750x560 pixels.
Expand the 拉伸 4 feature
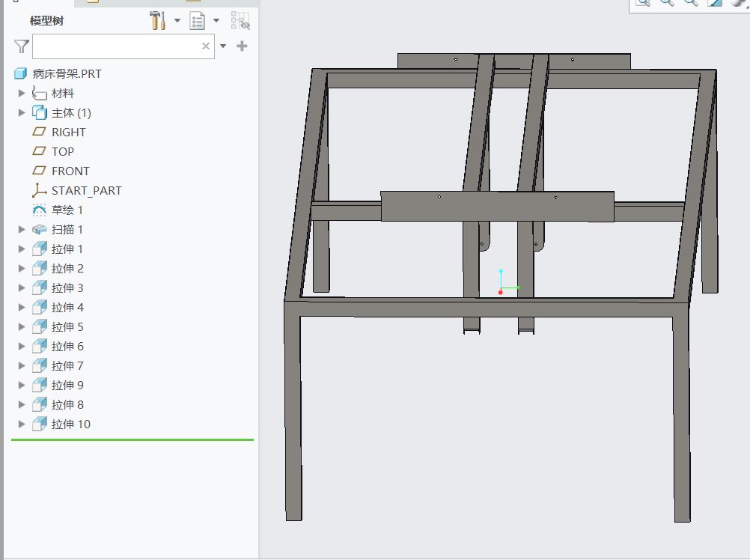click(22, 308)
